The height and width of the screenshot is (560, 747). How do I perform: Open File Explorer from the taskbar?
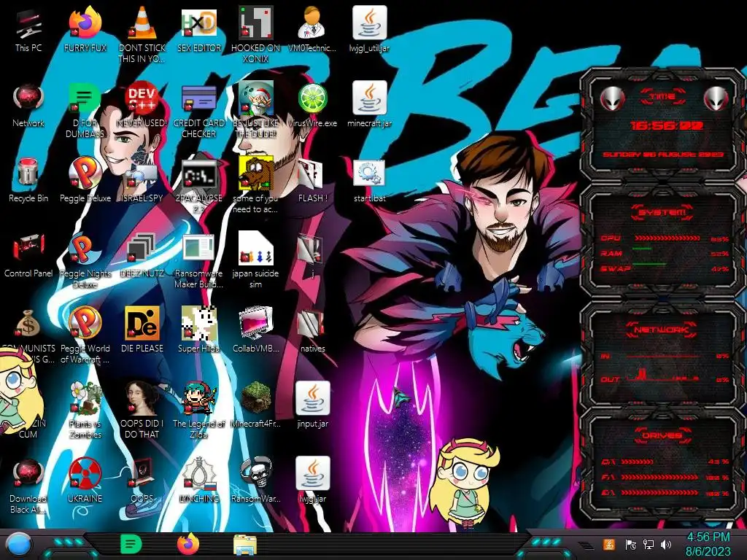(x=245, y=545)
